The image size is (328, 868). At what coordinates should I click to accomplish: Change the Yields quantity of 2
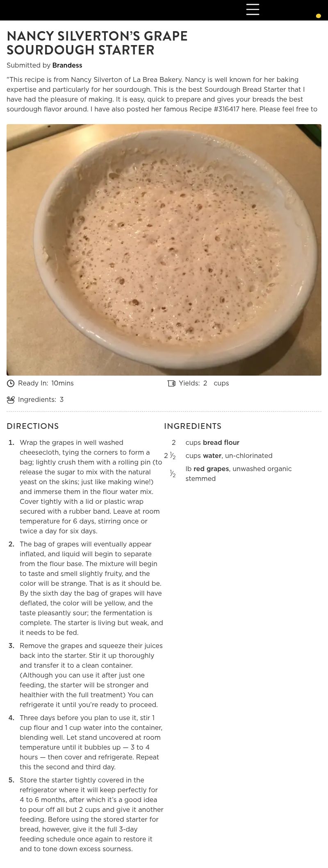coord(205,383)
